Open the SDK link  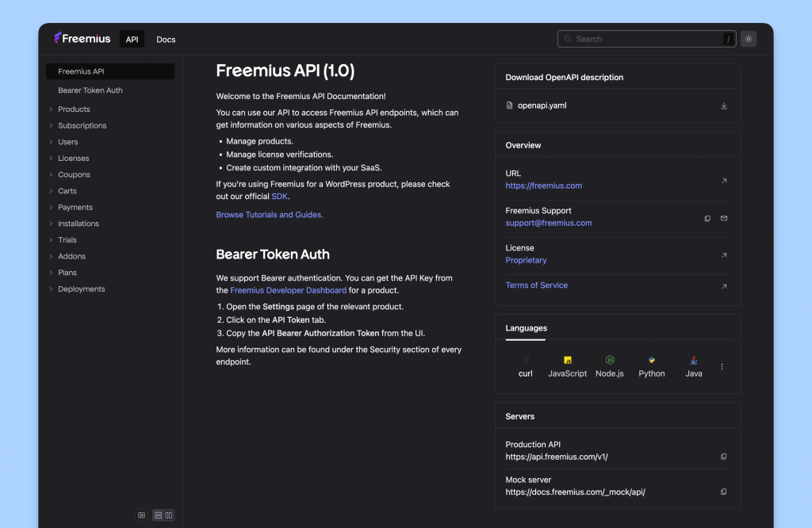click(279, 196)
